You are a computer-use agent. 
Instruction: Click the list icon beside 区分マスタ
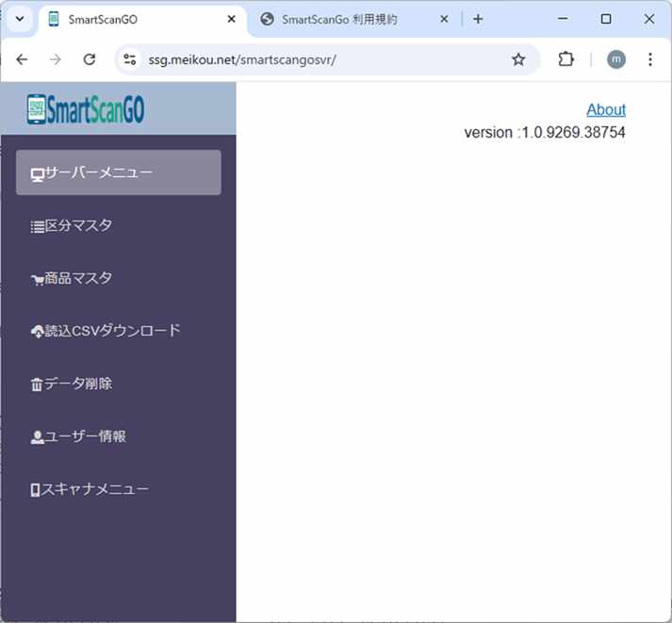38,226
